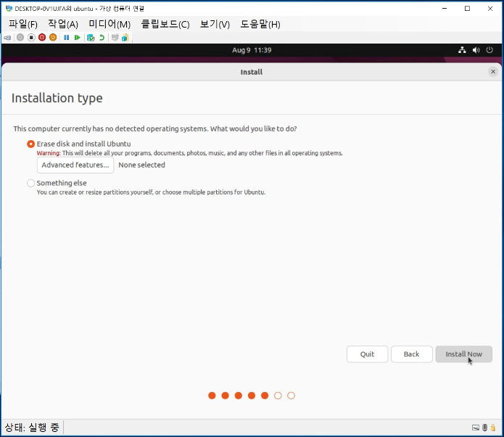
Task: Pause the virtual machine
Action: click(67, 38)
